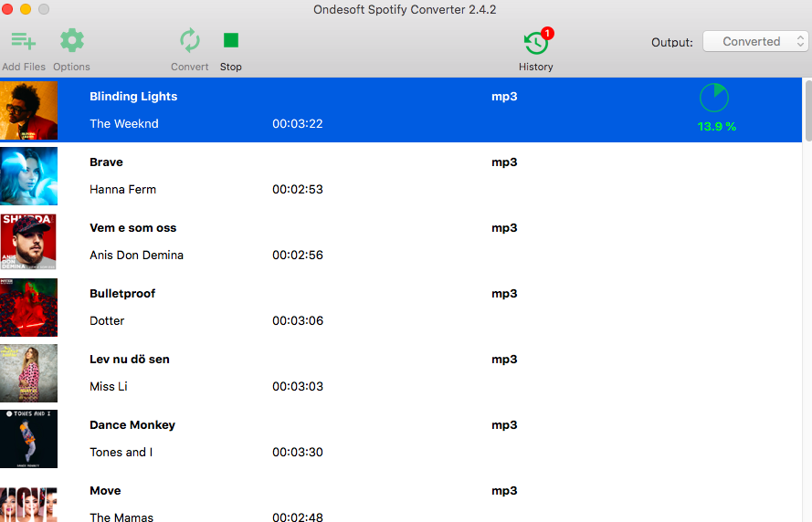Click the Output: label
This screenshot has height=522, width=812.
(672, 42)
